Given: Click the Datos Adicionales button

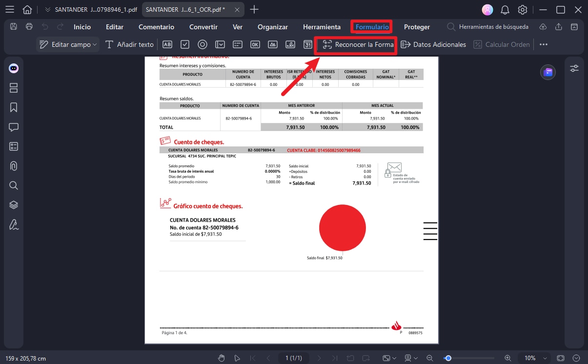Looking at the screenshot, I should point(433,44).
